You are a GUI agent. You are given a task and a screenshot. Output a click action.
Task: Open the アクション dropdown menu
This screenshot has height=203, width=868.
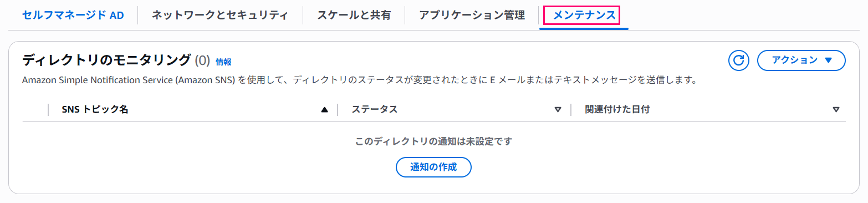click(x=801, y=60)
